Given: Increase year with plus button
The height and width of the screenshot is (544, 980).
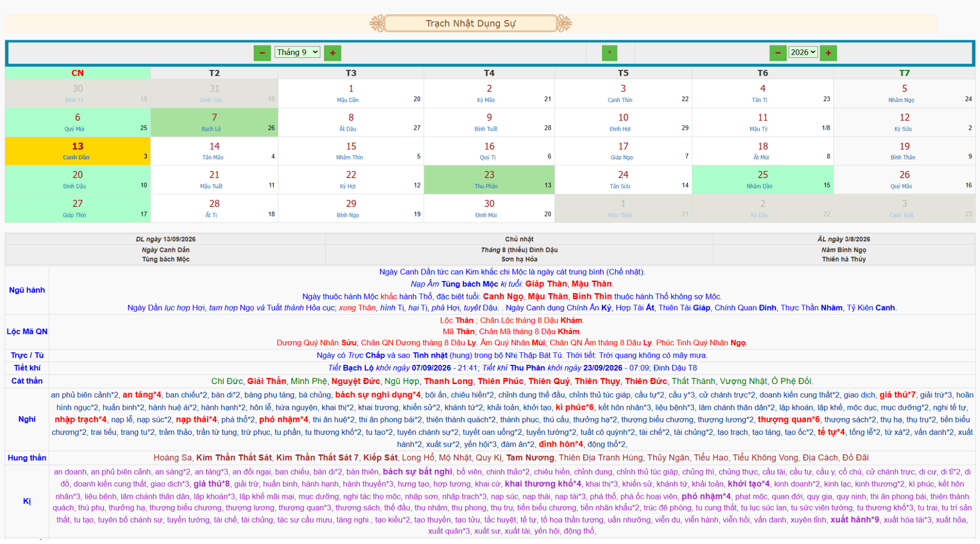Looking at the screenshot, I should pyautogui.click(x=828, y=53).
